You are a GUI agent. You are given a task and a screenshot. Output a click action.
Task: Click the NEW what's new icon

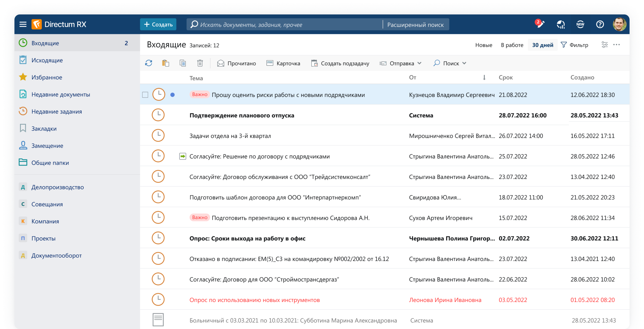[580, 24]
